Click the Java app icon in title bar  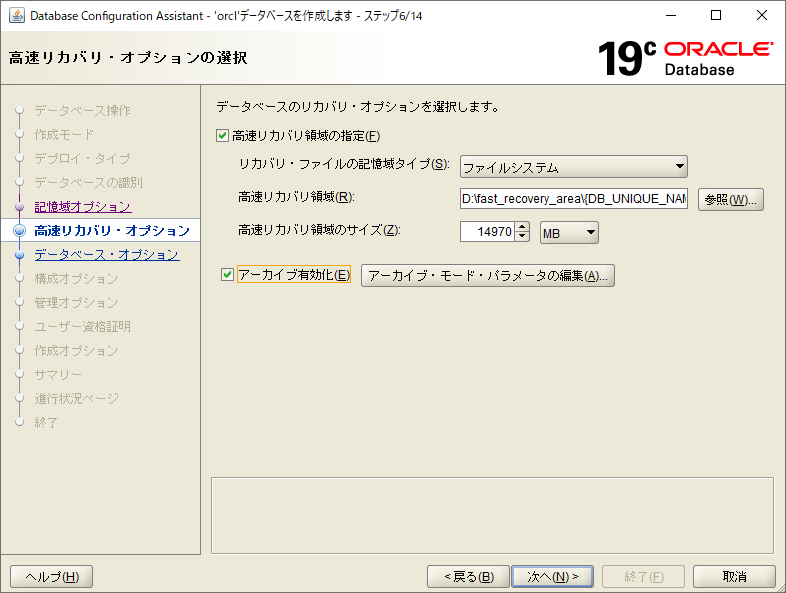(x=17, y=16)
